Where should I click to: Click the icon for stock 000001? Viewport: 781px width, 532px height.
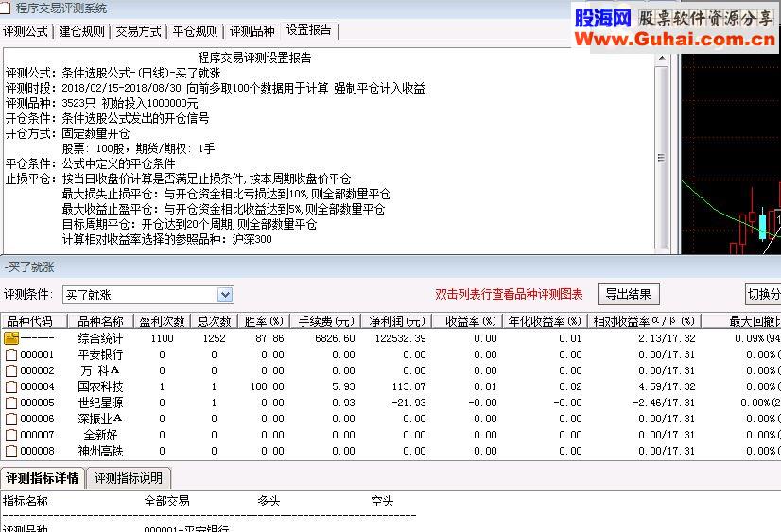point(11,355)
